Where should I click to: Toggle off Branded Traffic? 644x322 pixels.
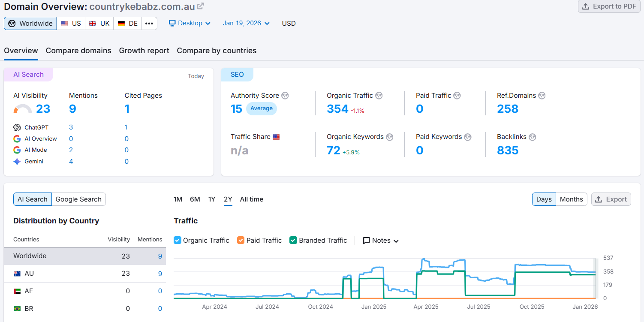point(293,240)
